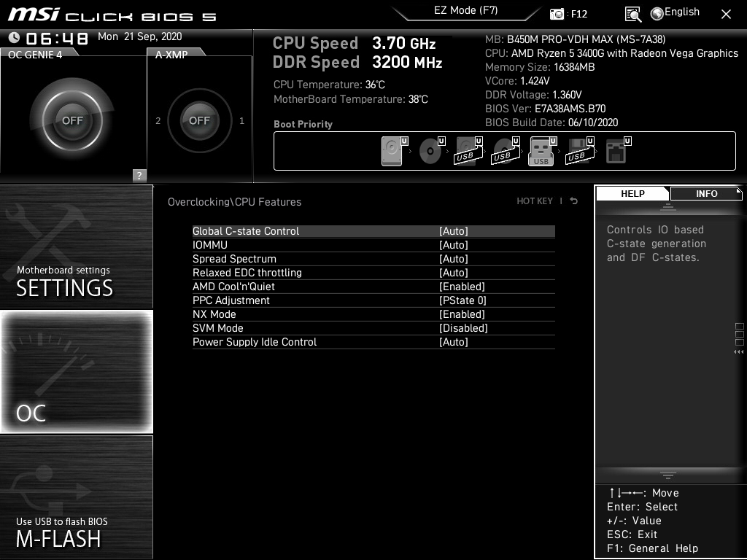747x560 pixels.
Task: Select the network boot device icon
Action: pos(618,151)
